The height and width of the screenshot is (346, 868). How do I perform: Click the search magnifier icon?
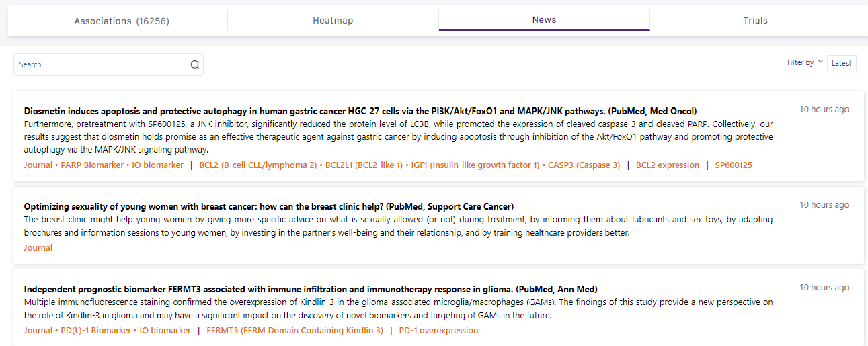pos(195,65)
